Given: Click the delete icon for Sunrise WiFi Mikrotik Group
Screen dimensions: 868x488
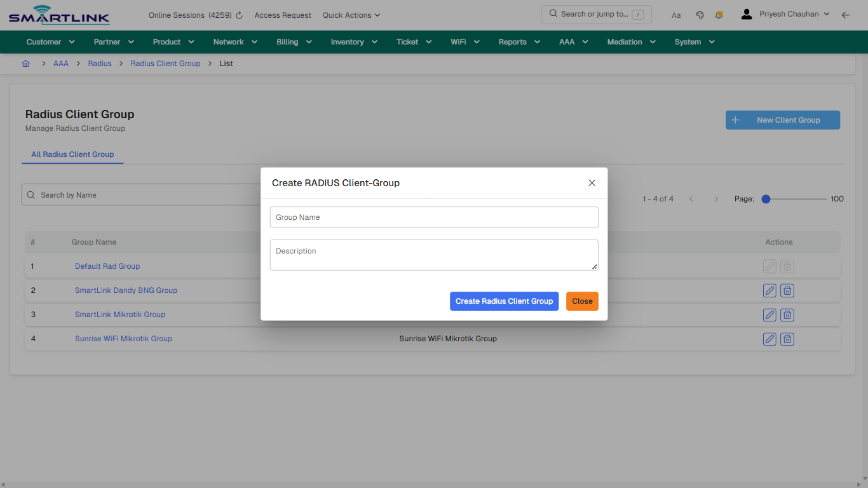Looking at the screenshot, I should tap(787, 339).
